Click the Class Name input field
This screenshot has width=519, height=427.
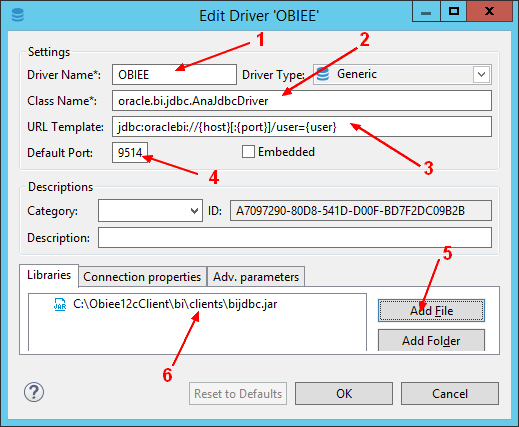pos(302,100)
